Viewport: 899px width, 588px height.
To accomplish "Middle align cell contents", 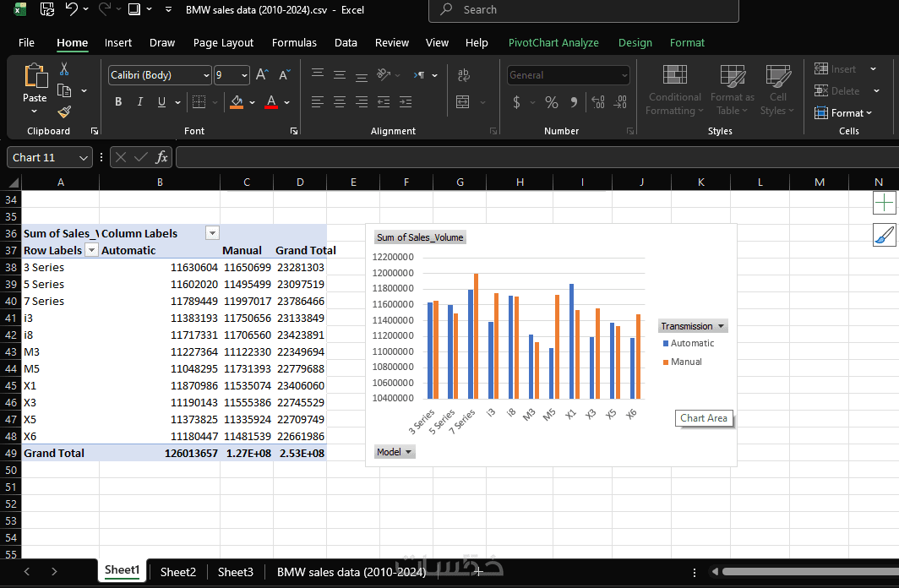I will pyautogui.click(x=340, y=74).
